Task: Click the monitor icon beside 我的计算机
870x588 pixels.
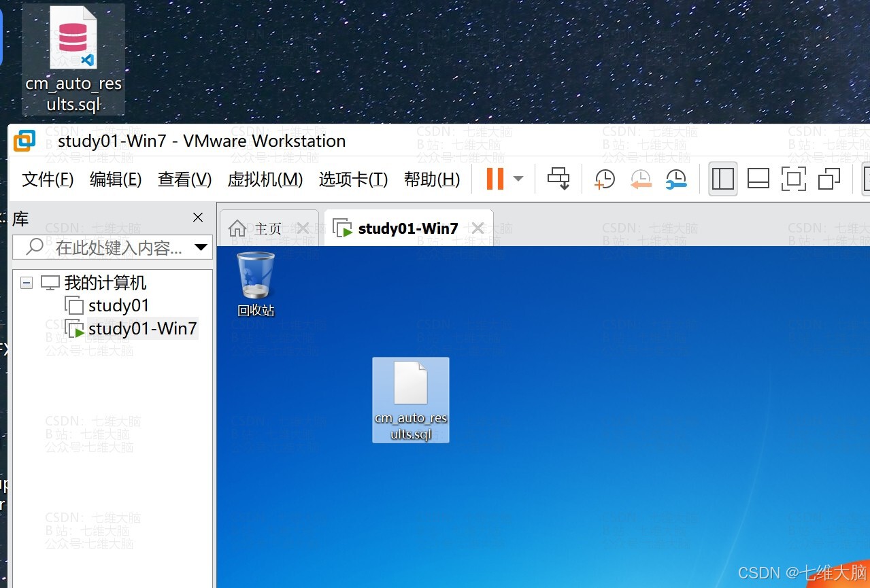Action: (50, 283)
